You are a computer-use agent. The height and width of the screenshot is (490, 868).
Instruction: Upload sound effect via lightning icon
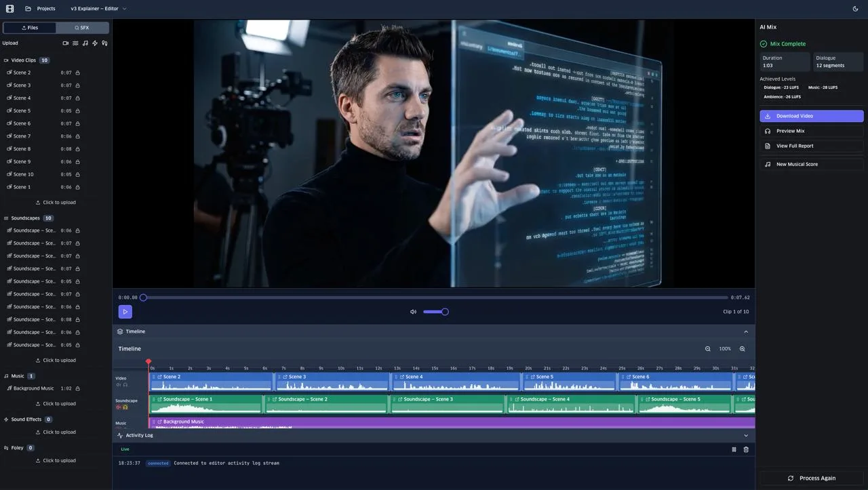(95, 43)
